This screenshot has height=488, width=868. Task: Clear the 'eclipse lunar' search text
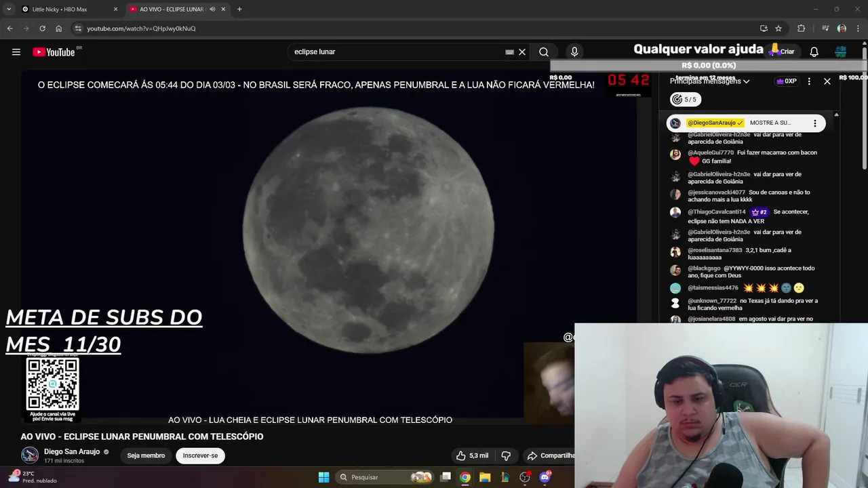click(522, 52)
